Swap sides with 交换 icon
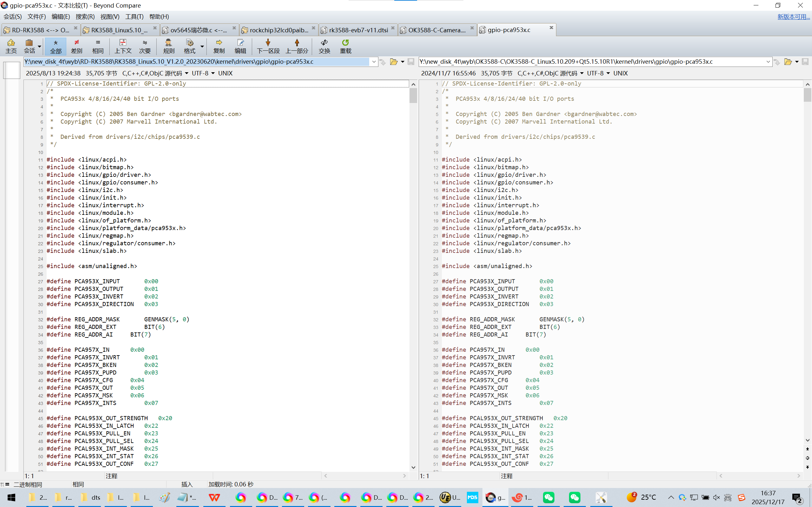 tap(324, 46)
